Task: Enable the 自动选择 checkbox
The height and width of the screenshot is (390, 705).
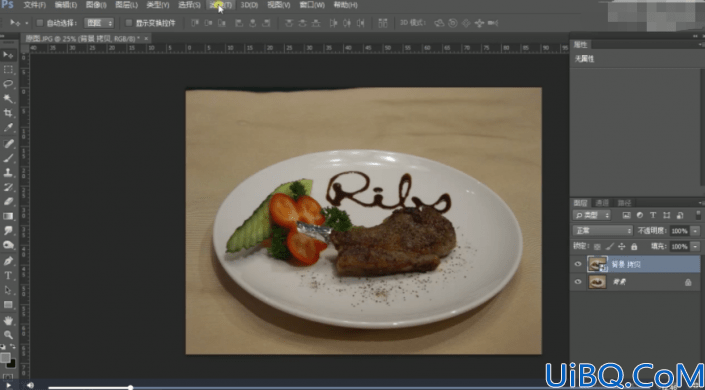Action: (39, 23)
